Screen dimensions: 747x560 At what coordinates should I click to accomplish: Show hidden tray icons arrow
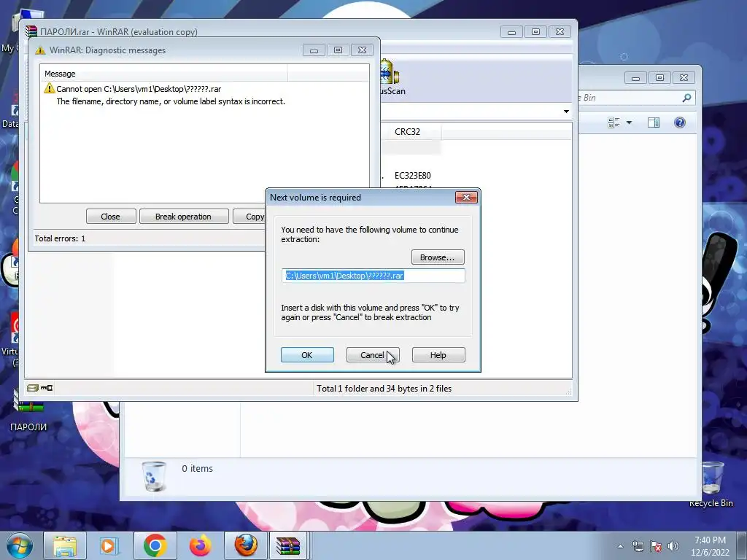[x=620, y=546]
